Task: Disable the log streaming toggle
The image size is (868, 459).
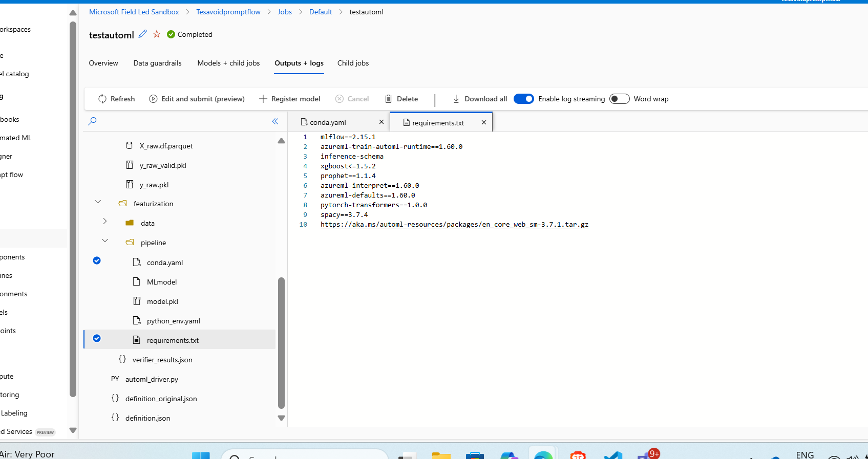Action: pos(524,99)
